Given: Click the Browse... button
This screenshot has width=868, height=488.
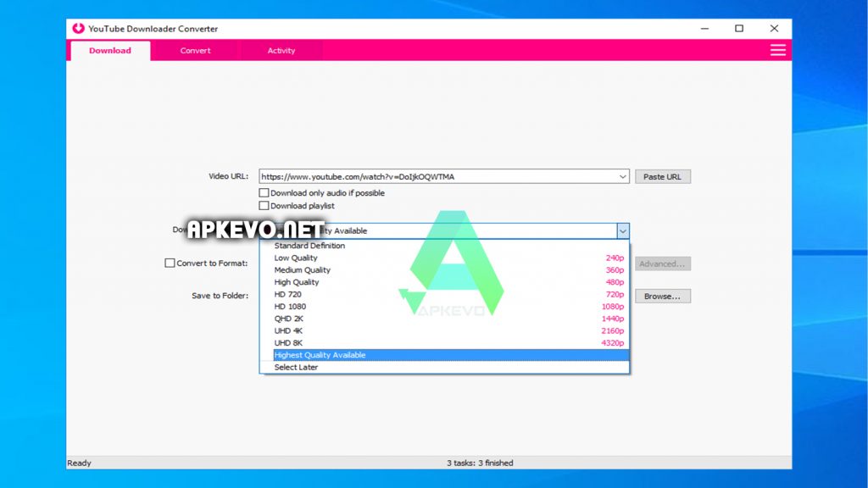Looking at the screenshot, I should click(x=663, y=297).
